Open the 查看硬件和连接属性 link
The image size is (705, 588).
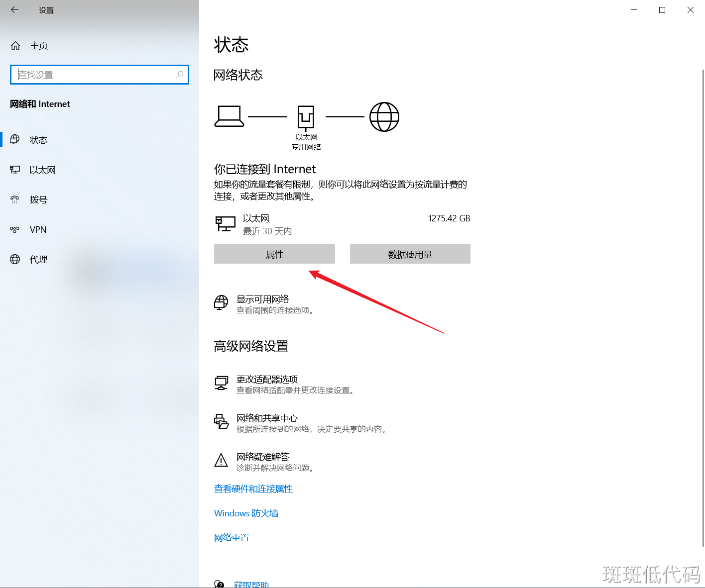coord(253,489)
